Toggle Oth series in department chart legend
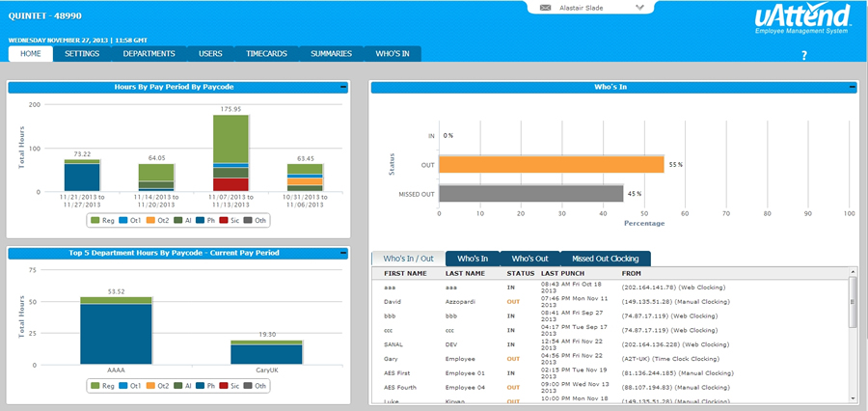This screenshot has height=411, width=868. point(253,385)
